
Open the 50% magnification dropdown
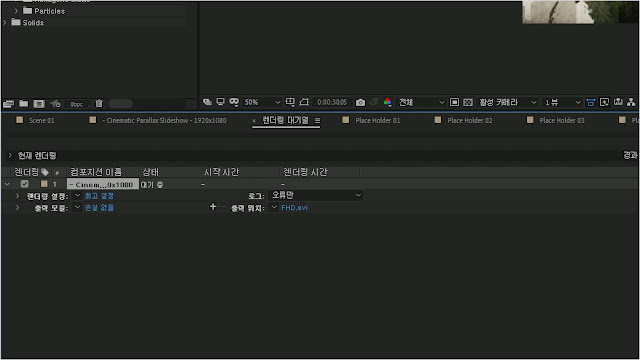[x=262, y=102]
